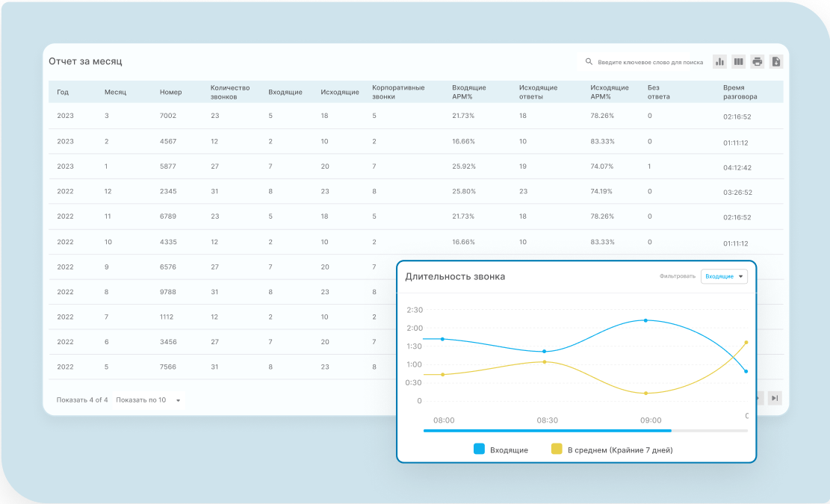Click the blue data point at 09:00
Screen dimensions: 830x504
point(645,320)
